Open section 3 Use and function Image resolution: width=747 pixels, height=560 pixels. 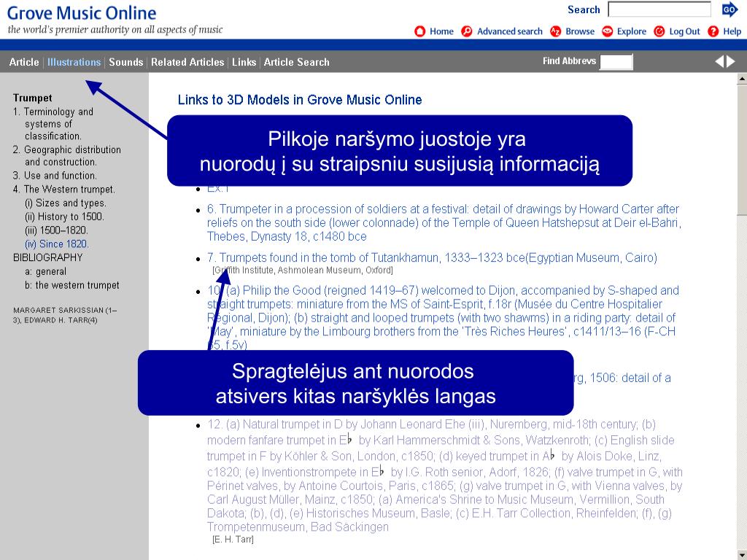[55, 175]
